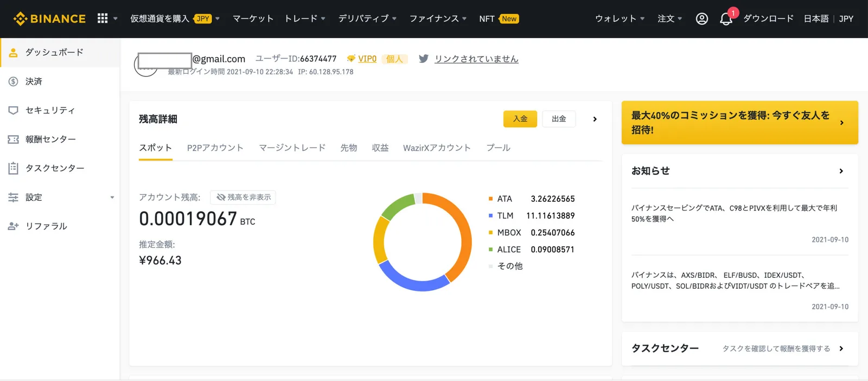Click the その他 legend entry
The height and width of the screenshot is (381, 868).
click(506, 266)
